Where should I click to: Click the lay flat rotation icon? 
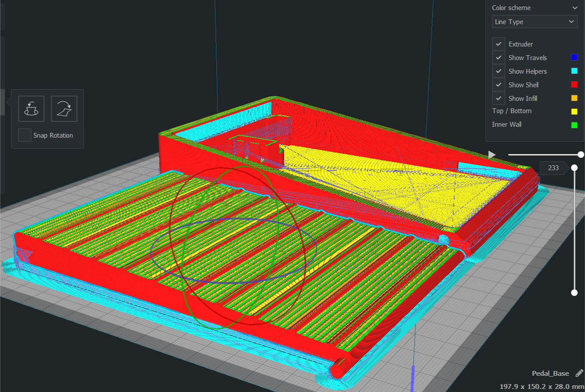point(31,108)
